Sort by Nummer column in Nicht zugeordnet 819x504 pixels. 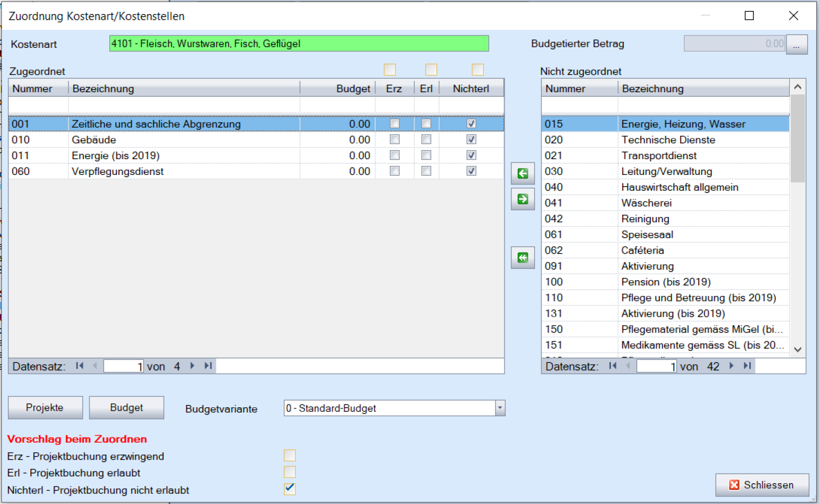coord(579,88)
